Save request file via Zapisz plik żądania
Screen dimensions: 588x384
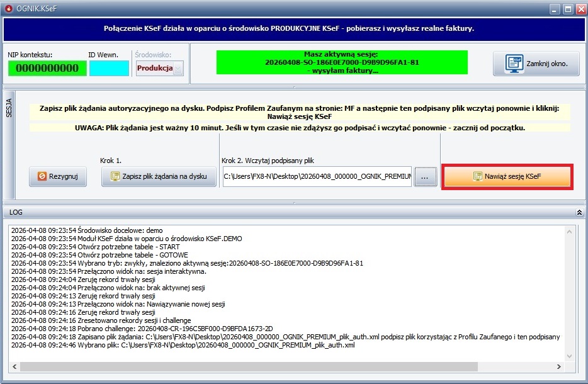click(158, 177)
